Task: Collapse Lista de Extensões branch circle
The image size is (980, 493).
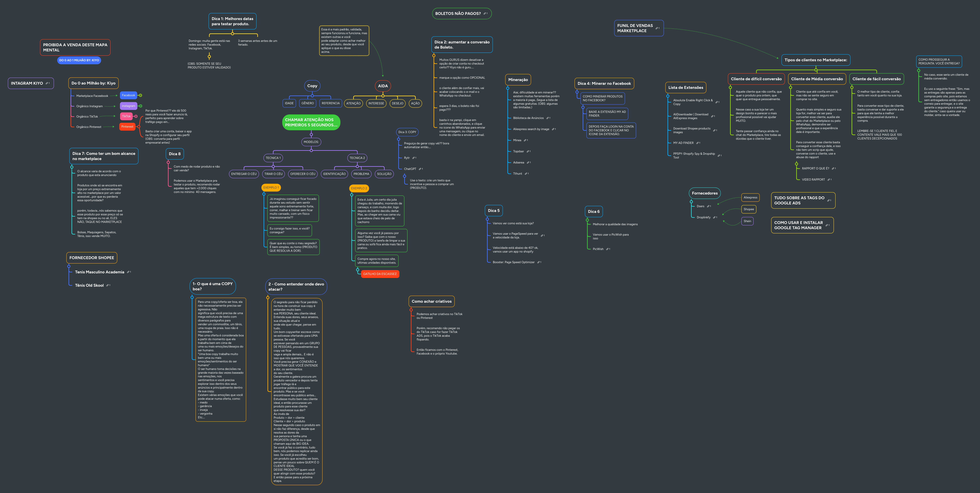Action: pyautogui.click(x=668, y=96)
